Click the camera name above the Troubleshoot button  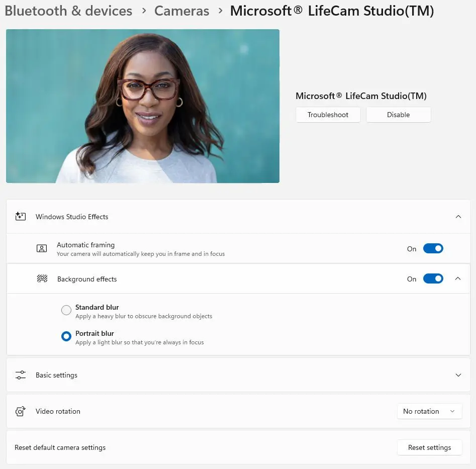tap(361, 96)
